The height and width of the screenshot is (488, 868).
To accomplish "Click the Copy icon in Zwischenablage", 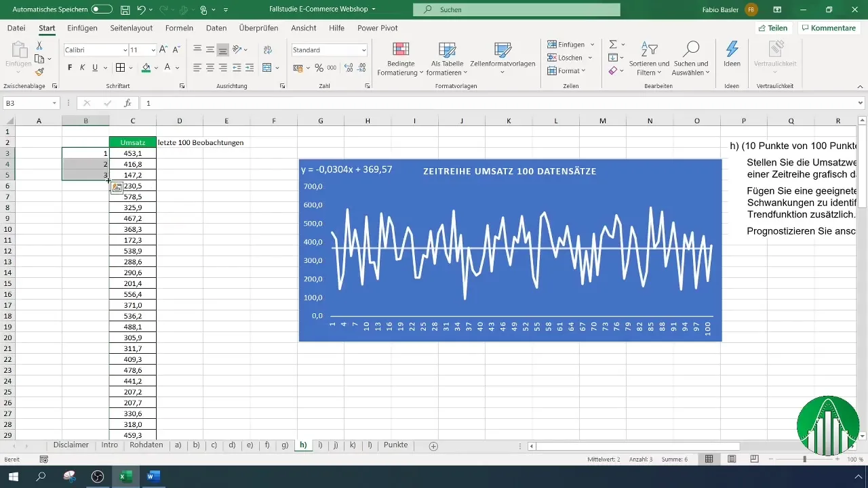I will click(x=39, y=59).
